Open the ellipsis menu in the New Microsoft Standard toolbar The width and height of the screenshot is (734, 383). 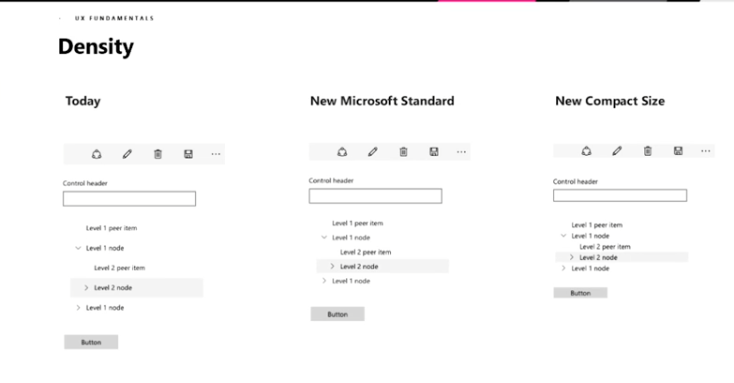461,152
